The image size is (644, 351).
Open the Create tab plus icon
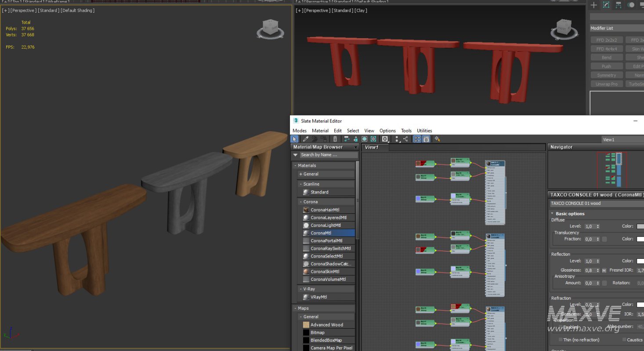coord(593,5)
